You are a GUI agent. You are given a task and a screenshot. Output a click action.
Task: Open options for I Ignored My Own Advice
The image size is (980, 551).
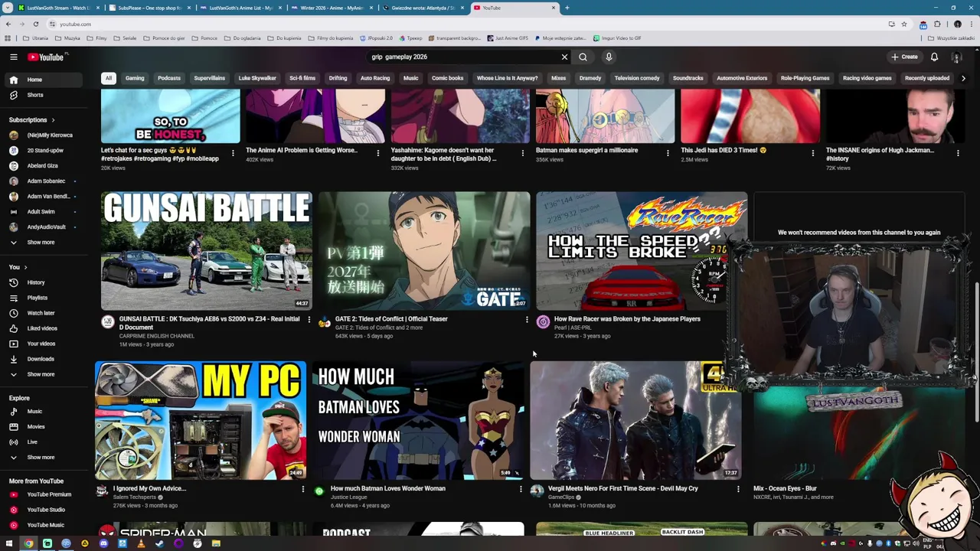pos(303,488)
